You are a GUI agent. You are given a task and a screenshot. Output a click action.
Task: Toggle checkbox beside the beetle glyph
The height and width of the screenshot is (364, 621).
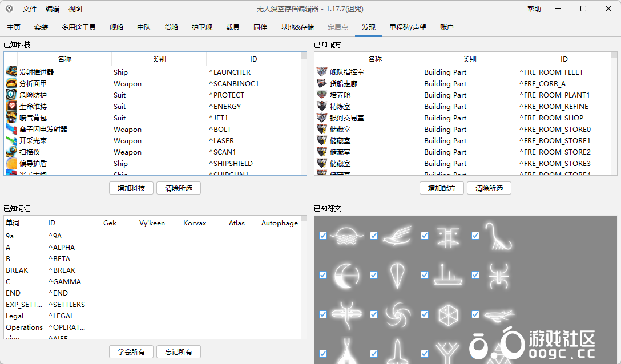475,275
